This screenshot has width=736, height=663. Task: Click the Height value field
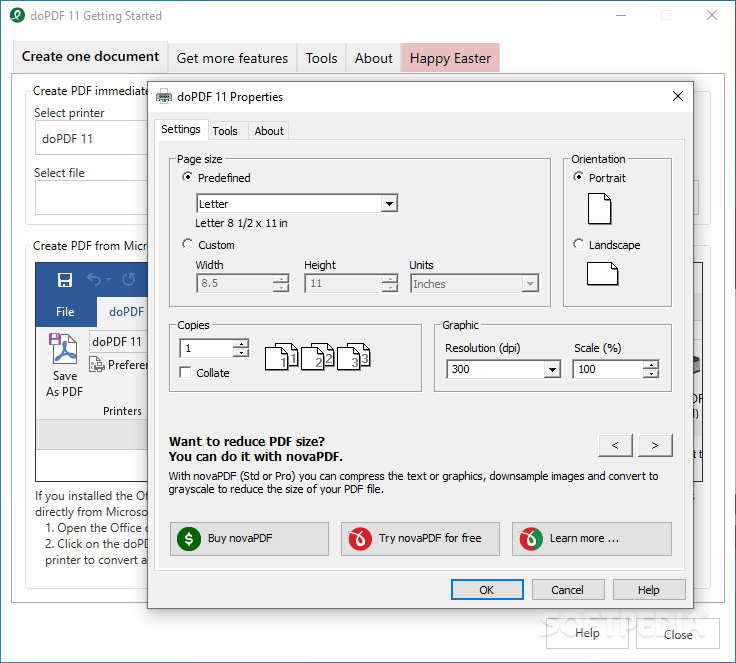344,284
